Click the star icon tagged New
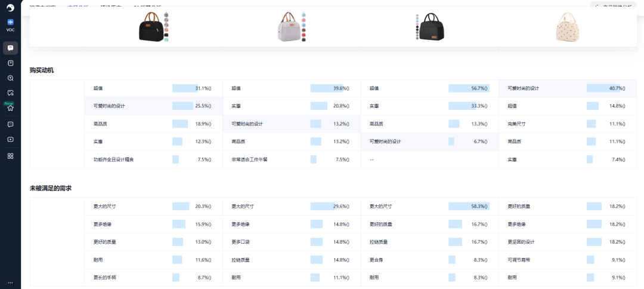Image resolution: width=644 pixels, height=289 pixels. 10,108
